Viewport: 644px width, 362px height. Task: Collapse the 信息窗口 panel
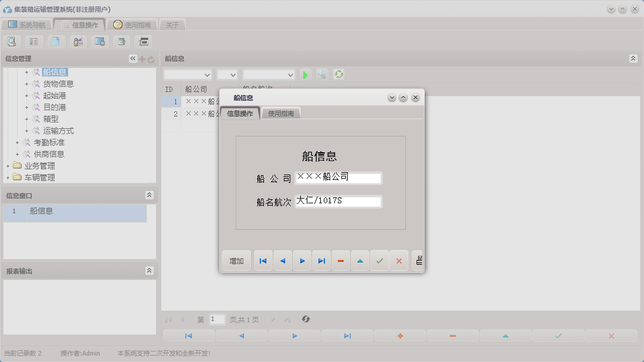pos(150,195)
